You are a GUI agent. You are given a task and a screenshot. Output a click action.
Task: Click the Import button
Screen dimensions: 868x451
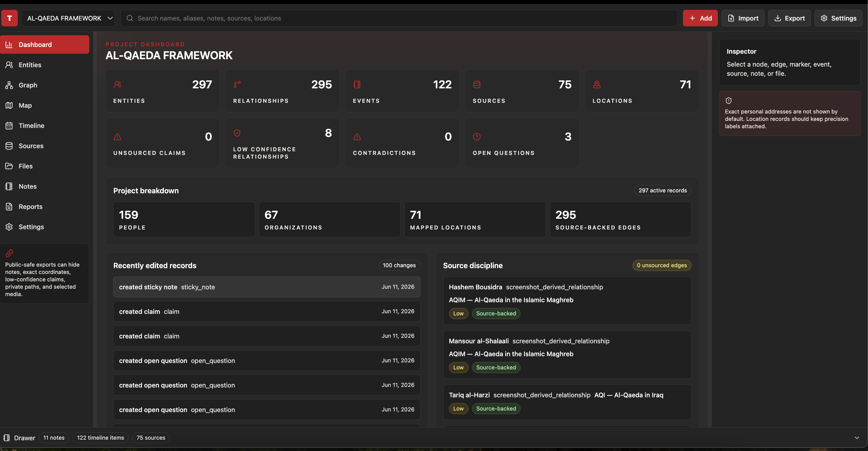point(743,18)
